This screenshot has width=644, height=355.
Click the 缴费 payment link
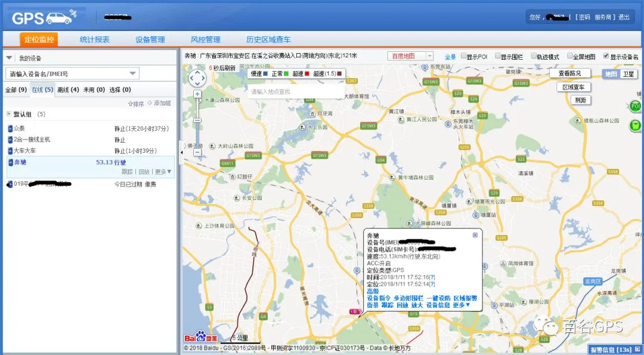[x=150, y=184]
